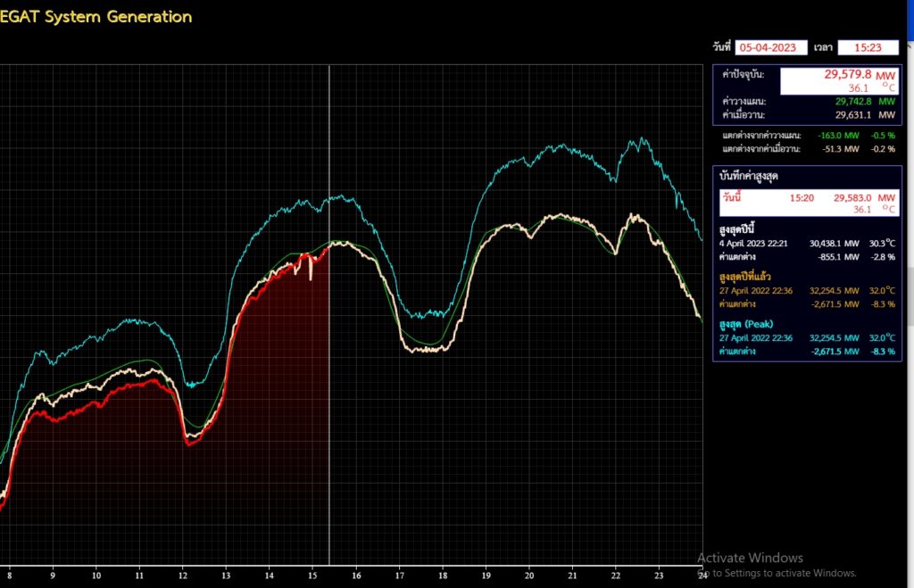Click the time field showing 15:23
Screen dimensions: 914x588
pyautogui.click(x=867, y=47)
